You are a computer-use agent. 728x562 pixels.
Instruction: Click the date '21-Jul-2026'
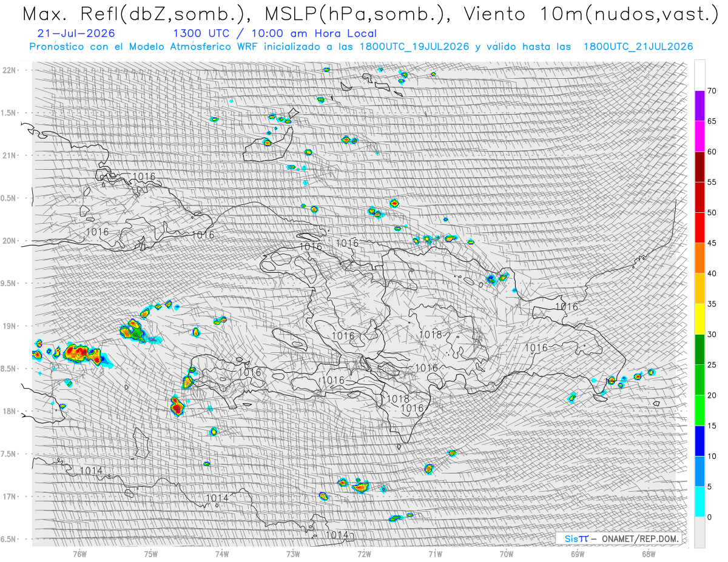point(76,34)
